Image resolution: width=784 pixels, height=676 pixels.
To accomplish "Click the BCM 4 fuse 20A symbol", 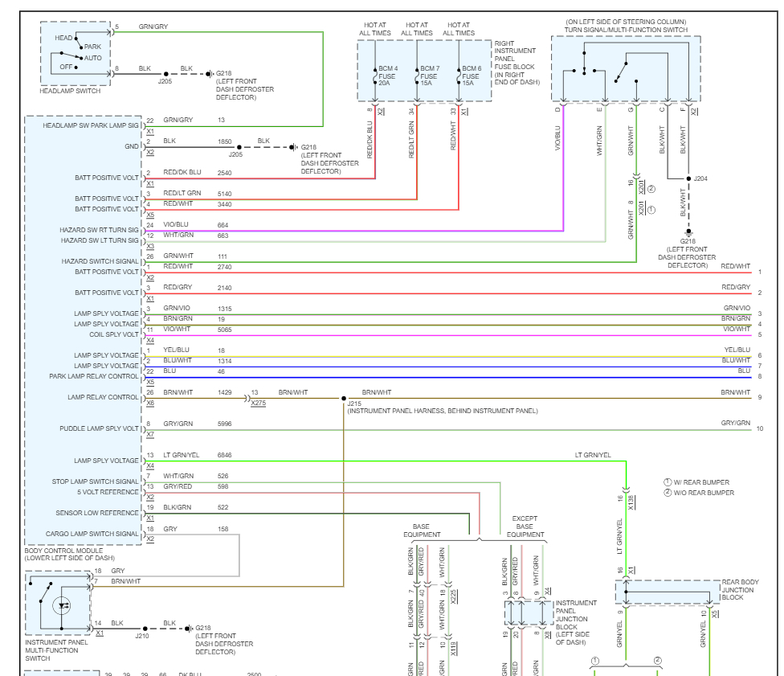I will point(375,76).
